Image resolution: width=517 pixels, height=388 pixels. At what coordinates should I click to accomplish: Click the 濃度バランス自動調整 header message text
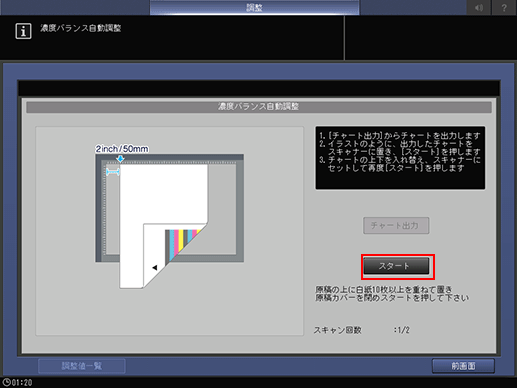(x=81, y=28)
